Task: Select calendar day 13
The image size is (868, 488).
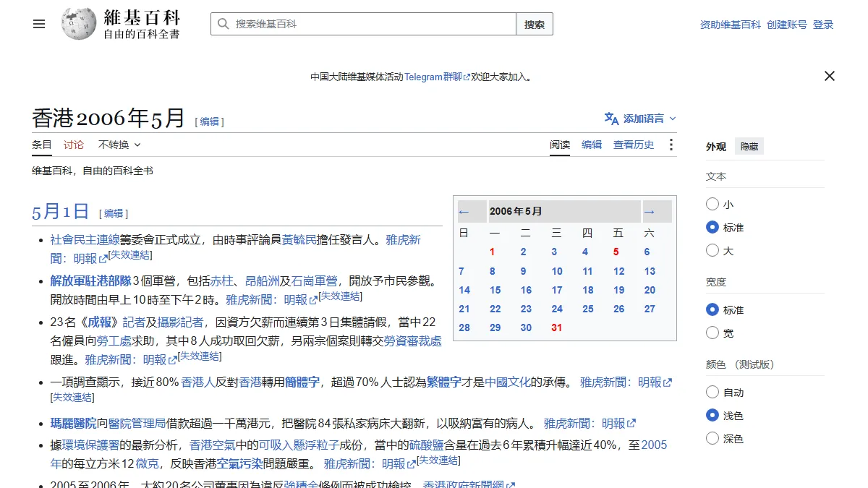Action: click(650, 271)
